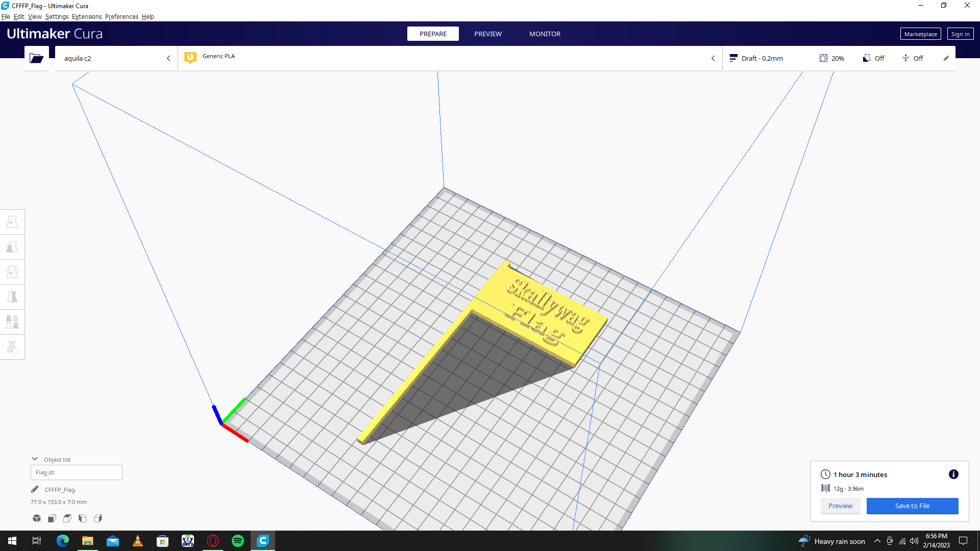Screen dimensions: 980x551
Task: Select the Scale tool in left toolbar
Action: click(x=12, y=247)
